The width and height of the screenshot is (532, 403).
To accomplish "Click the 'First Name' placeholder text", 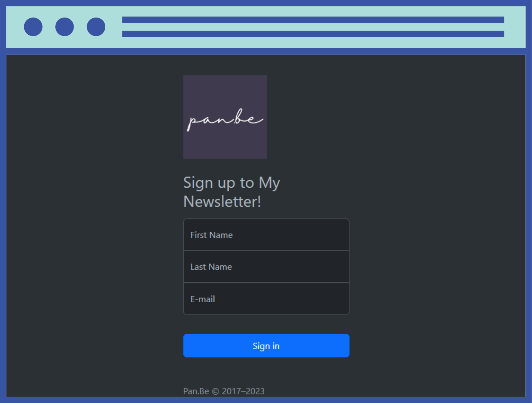I will pyautogui.click(x=211, y=235).
